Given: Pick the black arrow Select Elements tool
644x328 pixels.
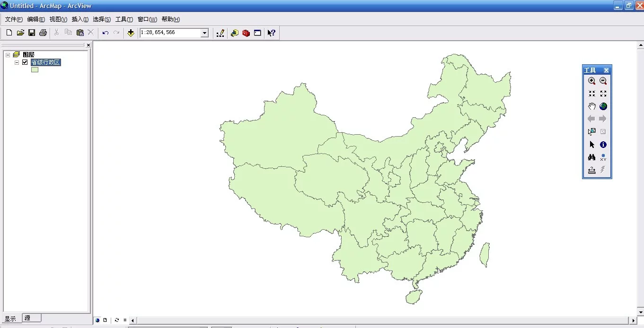Looking at the screenshot, I should (592, 145).
